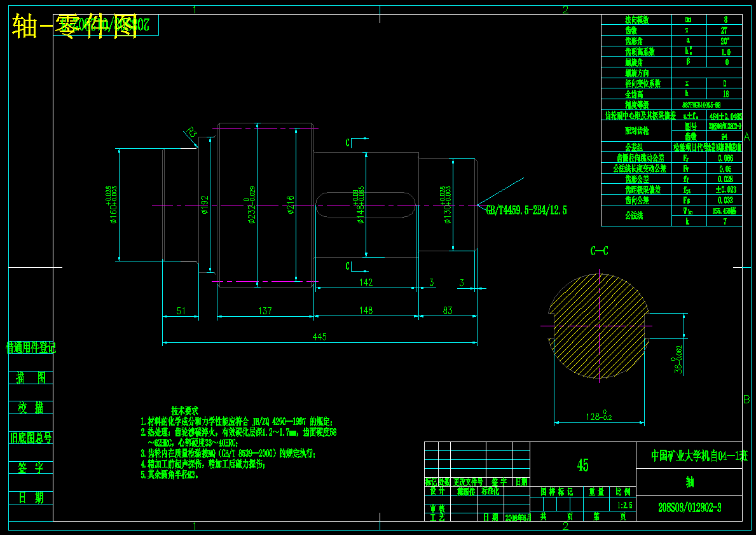Click the pressure angle value 20°
The image size is (756, 535).
pos(724,41)
